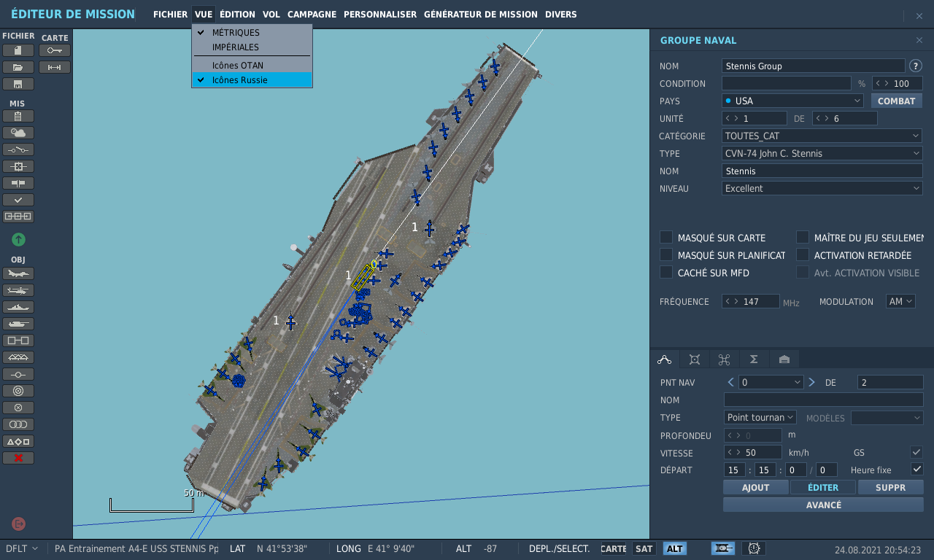Screen dimensions: 934x560
Task: Click the green fly mission arrow
Action: click(x=18, y=239)
